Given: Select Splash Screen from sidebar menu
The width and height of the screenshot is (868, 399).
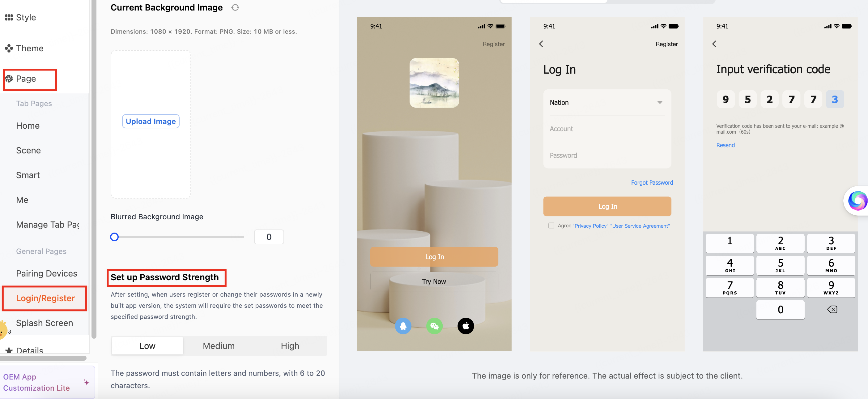Looking at the screenshot, I should pyautogui.click(x=44, y=323).
